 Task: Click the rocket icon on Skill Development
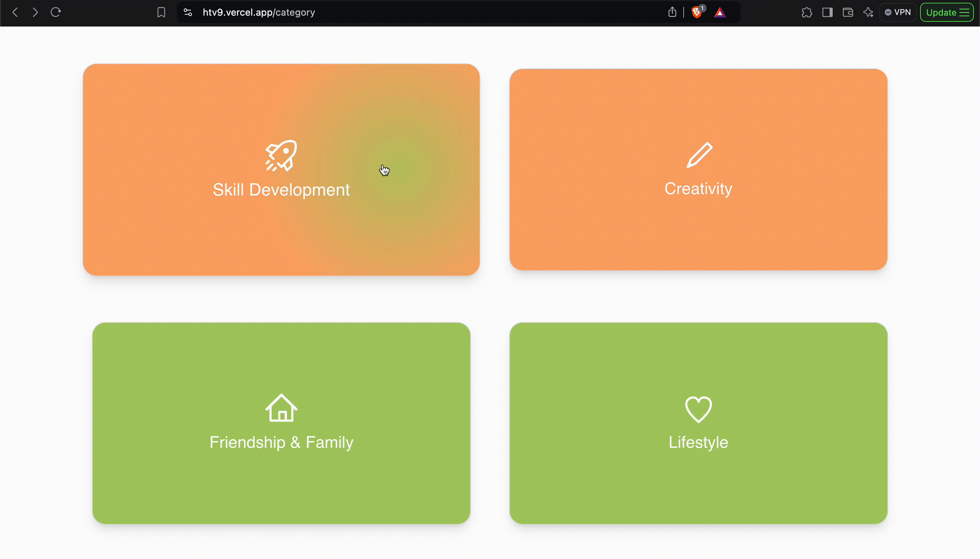281,155
